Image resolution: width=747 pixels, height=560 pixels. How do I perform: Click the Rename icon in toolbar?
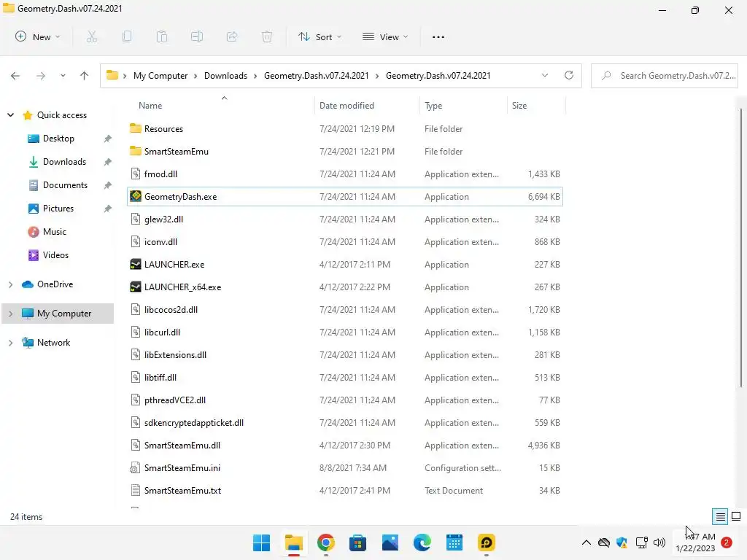[x=197, y=36]
